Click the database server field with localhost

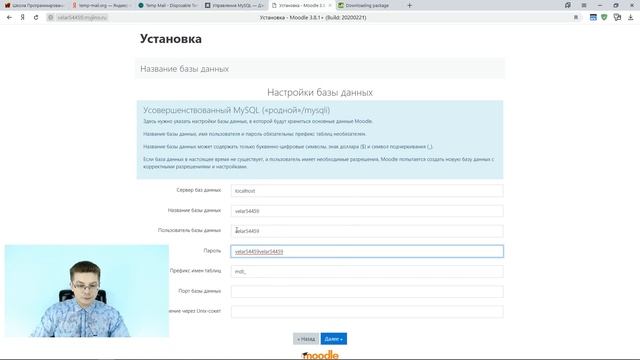pyautogui.click(x=367, y=191)
